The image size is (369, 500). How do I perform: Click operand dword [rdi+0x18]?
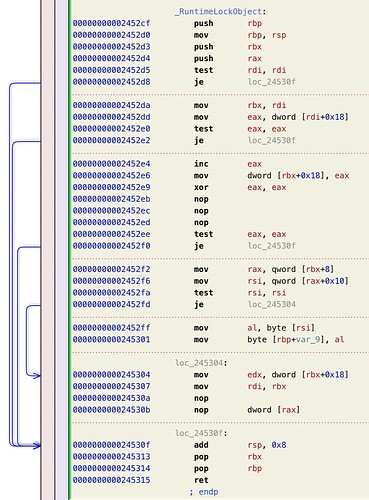tap(310, 117)
